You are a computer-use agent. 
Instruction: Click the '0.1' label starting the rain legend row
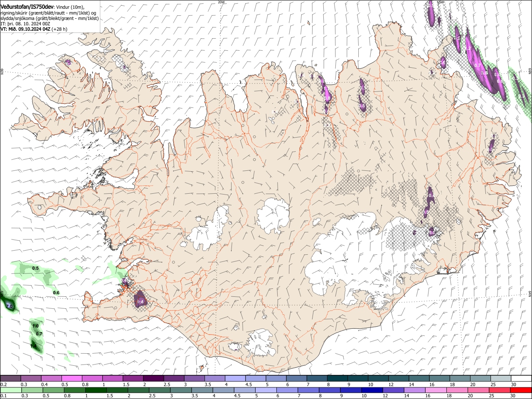[3, 396]
